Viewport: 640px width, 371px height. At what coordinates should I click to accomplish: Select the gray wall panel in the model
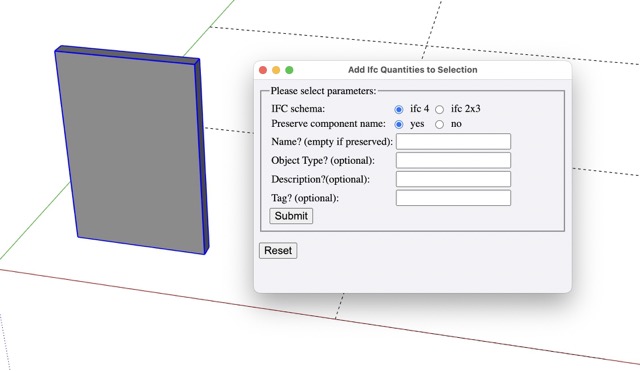(133, 151)
